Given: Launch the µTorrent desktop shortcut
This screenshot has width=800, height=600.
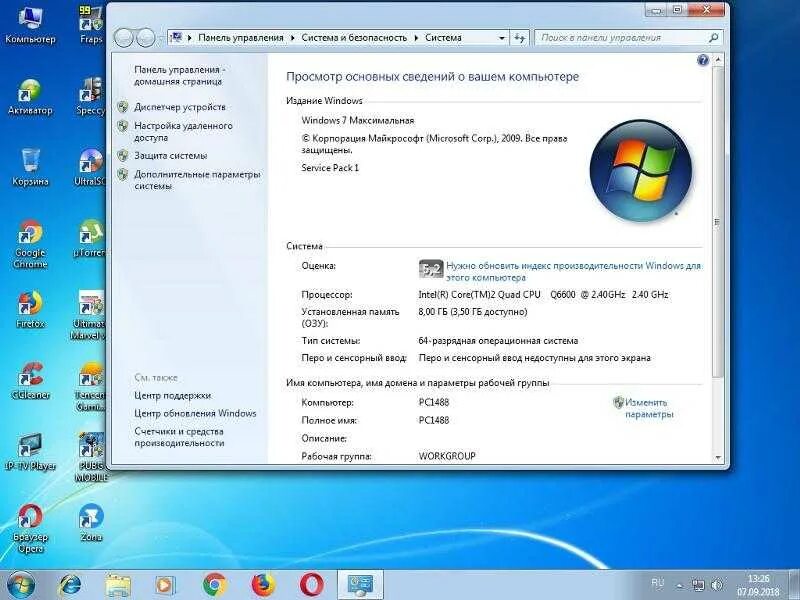Looking at the screenshot, I should coord(90,239).
